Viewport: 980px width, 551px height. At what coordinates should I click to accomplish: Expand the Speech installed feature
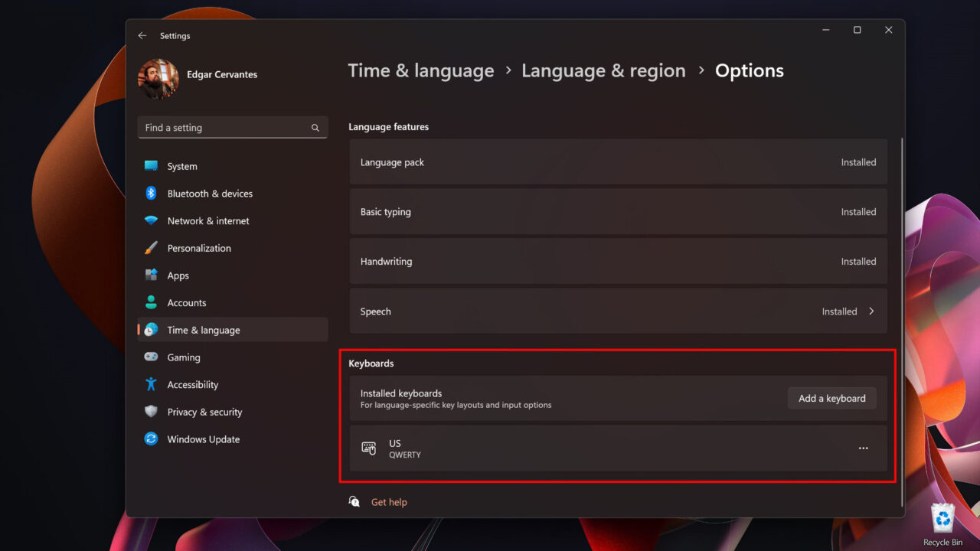click(x=871, y=311)
